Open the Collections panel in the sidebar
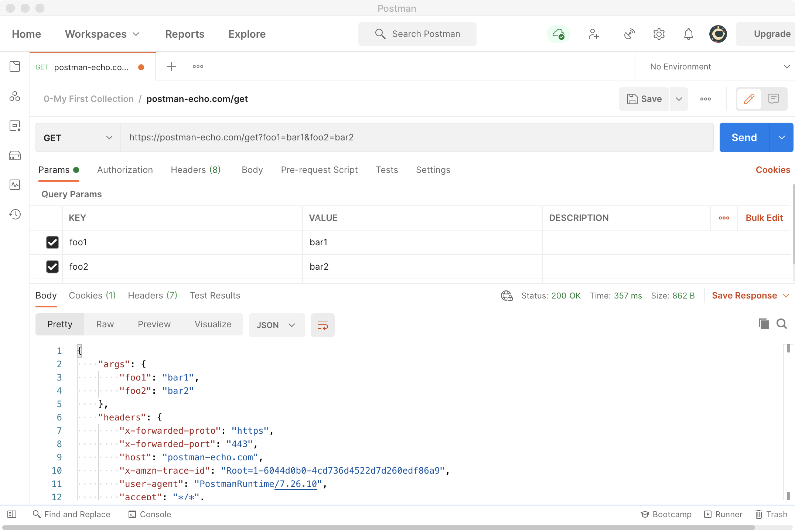 [15, 66]
